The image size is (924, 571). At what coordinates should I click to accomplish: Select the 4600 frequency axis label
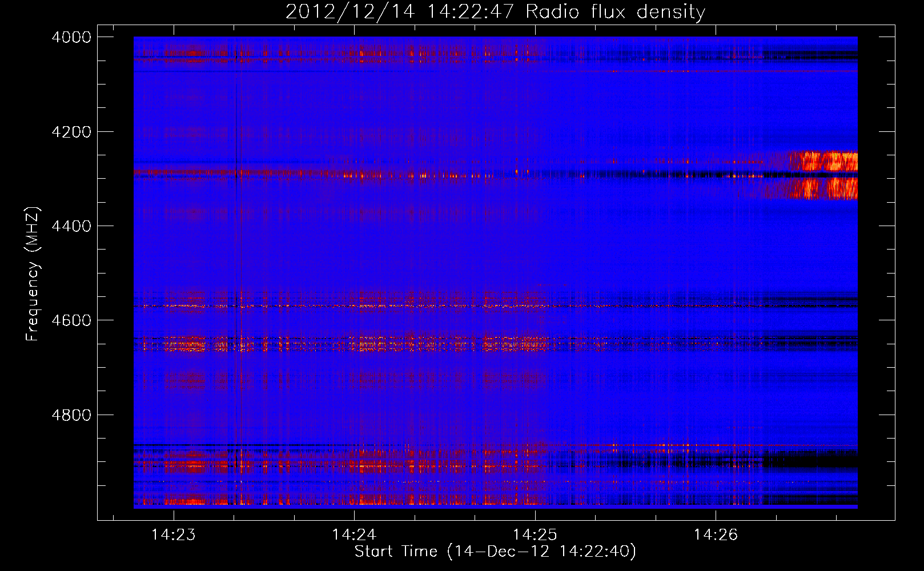point(71,320)
